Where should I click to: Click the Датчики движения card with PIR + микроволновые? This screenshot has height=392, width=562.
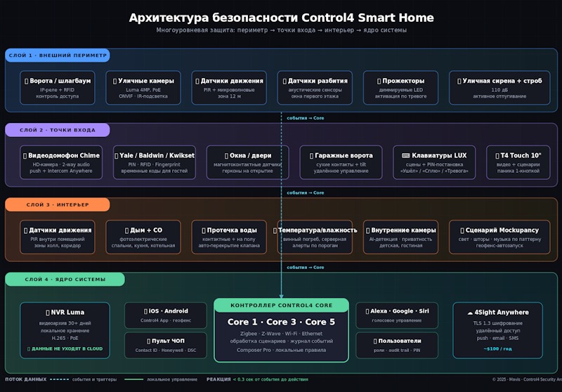click(229, 88)
